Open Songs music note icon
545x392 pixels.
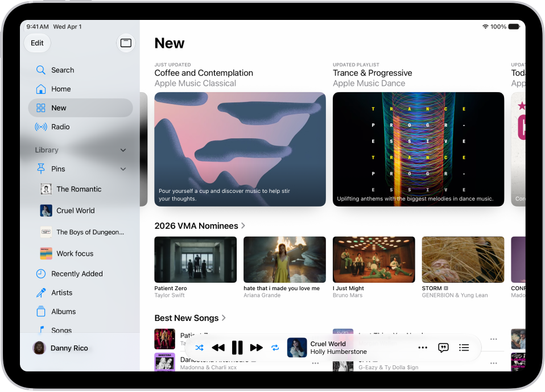tap(42, 329)
